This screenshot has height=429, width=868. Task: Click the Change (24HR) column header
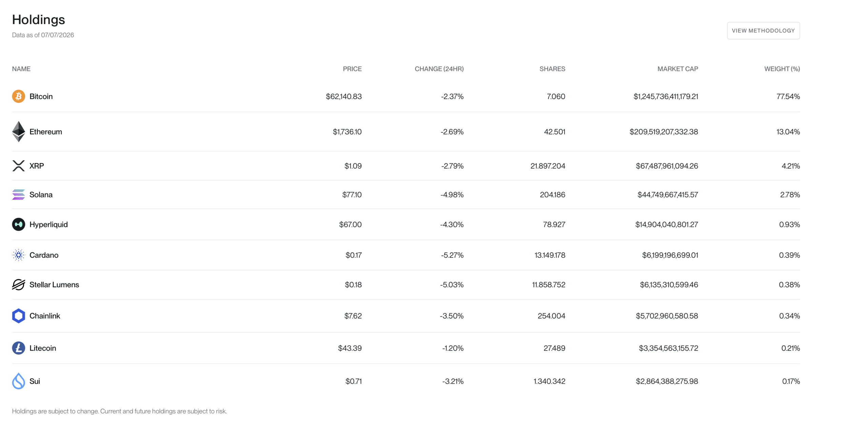click(x=439, y=69)
